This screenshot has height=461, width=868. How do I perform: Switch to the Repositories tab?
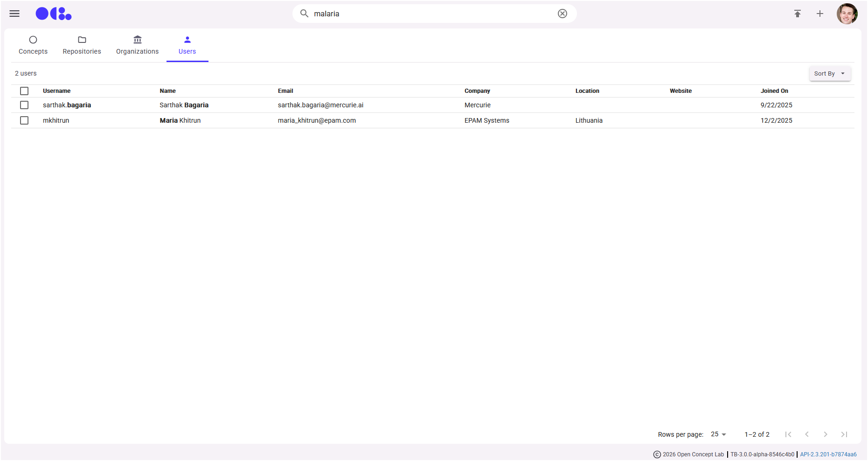pyautogui.click(x=82, y=45)
